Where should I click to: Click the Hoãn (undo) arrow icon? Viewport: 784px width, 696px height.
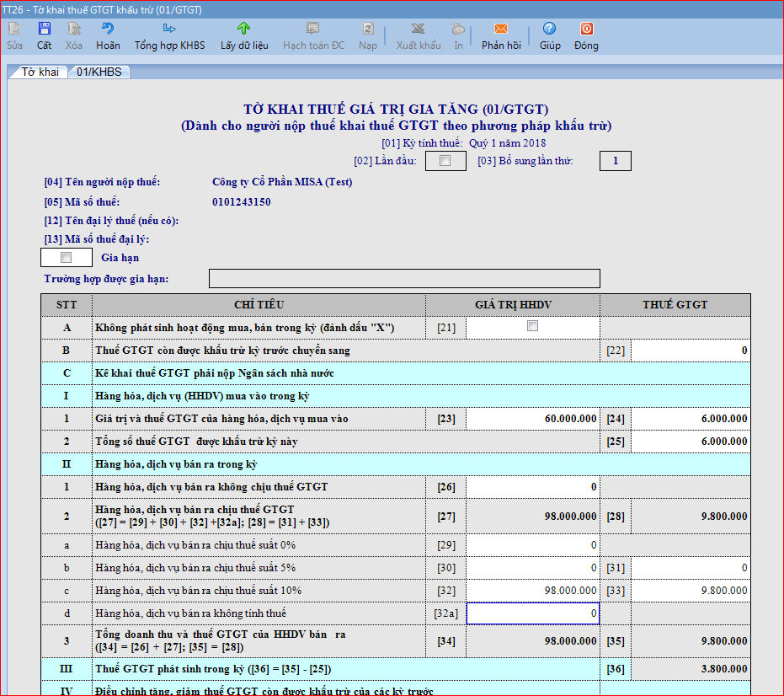point(108,29)
